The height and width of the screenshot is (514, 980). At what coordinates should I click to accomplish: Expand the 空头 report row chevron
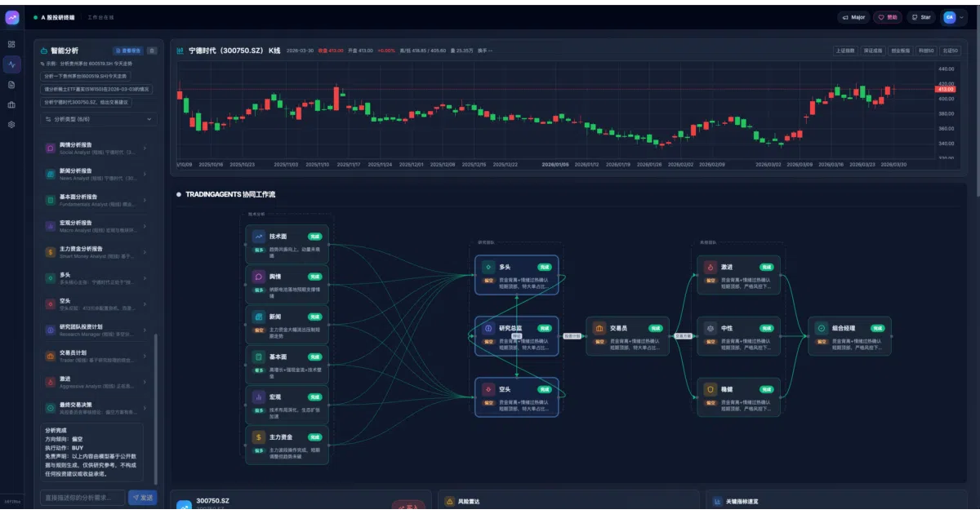(x=145, y=304)
